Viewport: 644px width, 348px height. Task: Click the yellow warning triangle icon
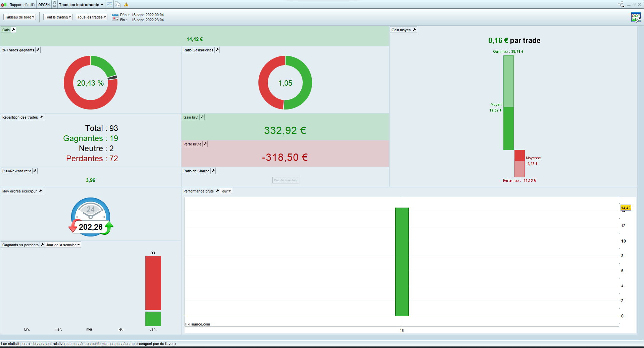tap(126, 4)
